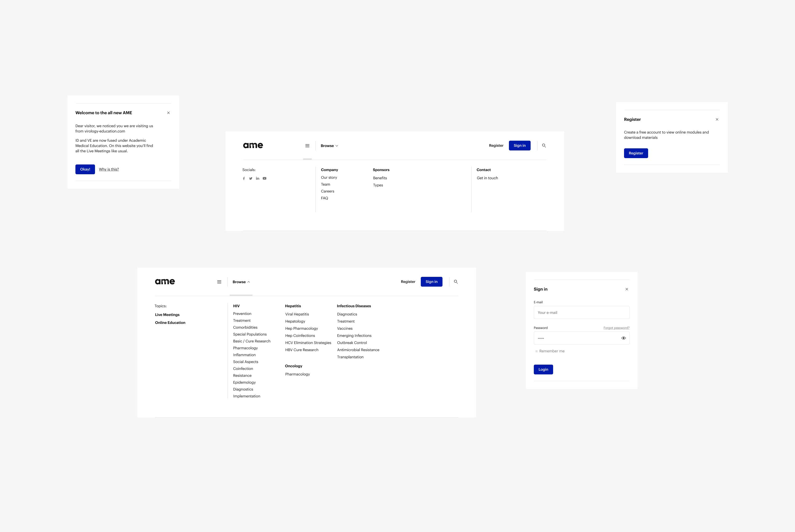The image size is (795, 532).
Task: Click the search icon in bottom navbar
Action: [456, 281]
